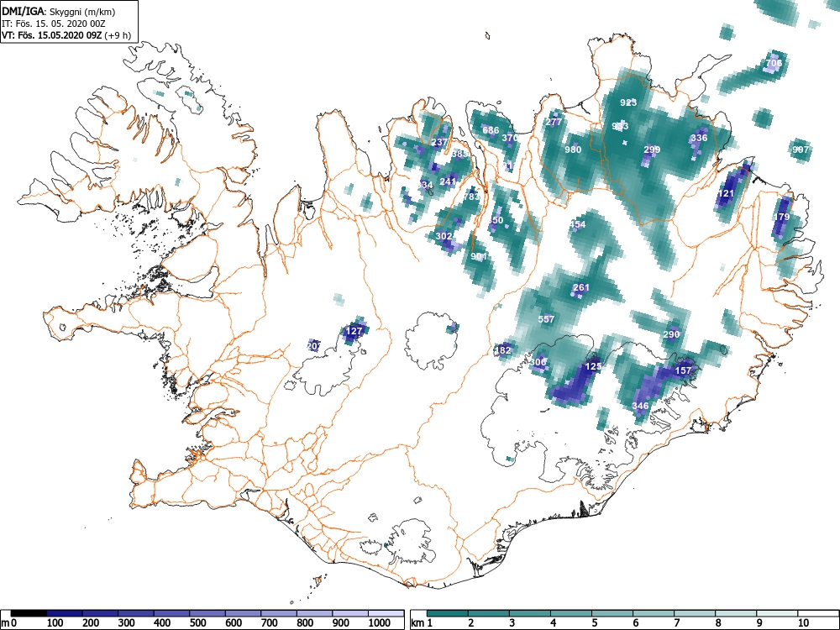Screen dimensions: 840x630
Task: Click the 346 visibility value on the map
Action: (x=640, y=406)
